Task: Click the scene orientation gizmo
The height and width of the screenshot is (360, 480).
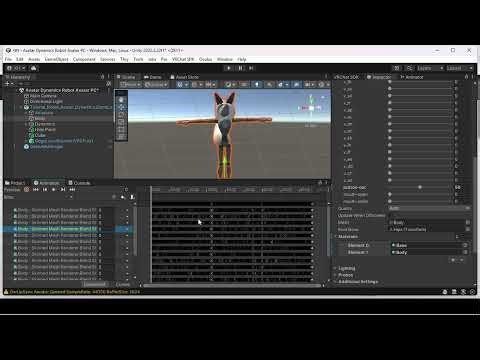Action: tap(311, 107)
